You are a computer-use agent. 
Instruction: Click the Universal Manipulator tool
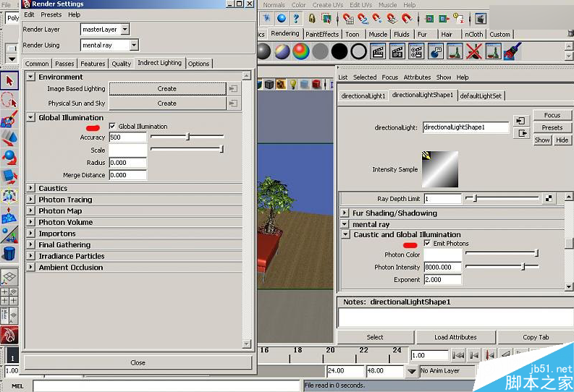[x=9, y=195]
